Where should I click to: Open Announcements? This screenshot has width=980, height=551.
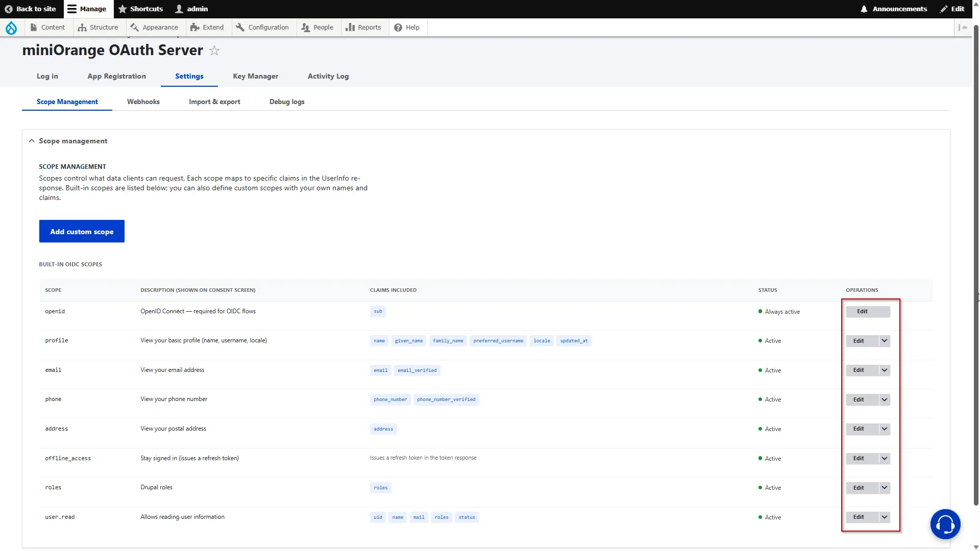(894, 9)
